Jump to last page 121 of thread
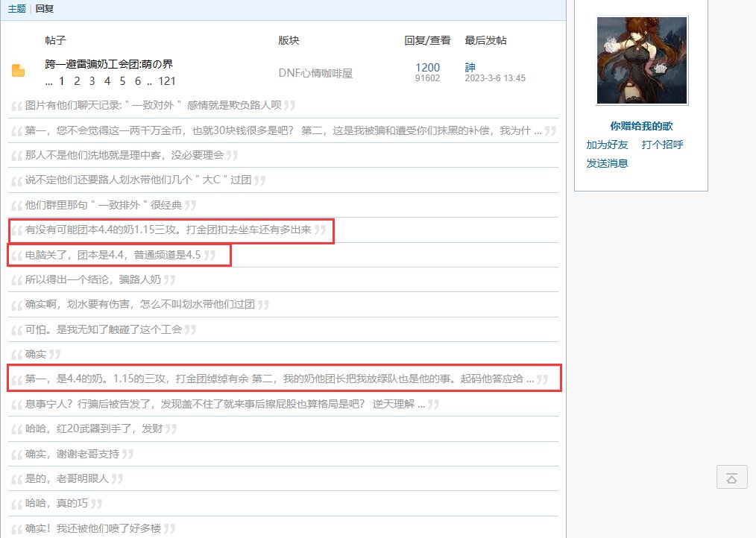The height and width of the screenshot is (538, 756). point(167,81)
